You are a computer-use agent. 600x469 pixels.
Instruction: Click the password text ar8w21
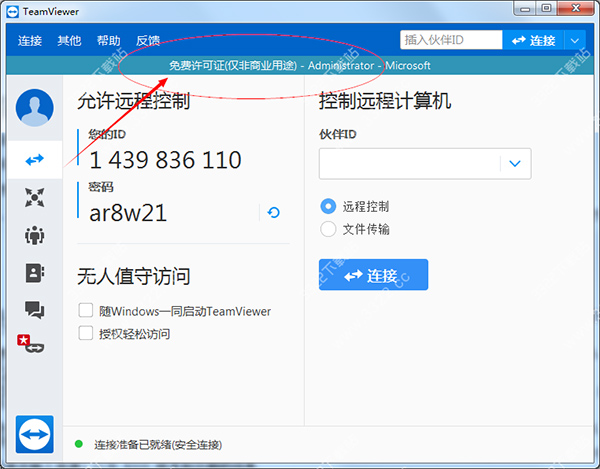point(128,213)
